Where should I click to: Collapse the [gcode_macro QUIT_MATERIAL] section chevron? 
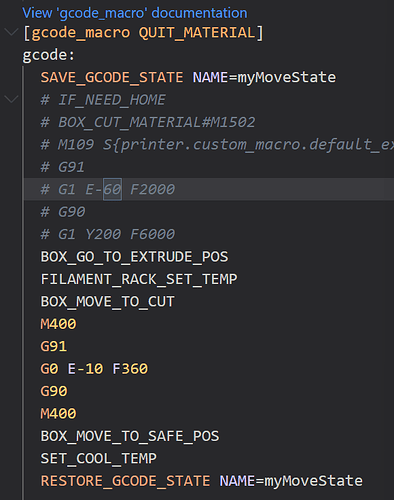click(11, 32)
